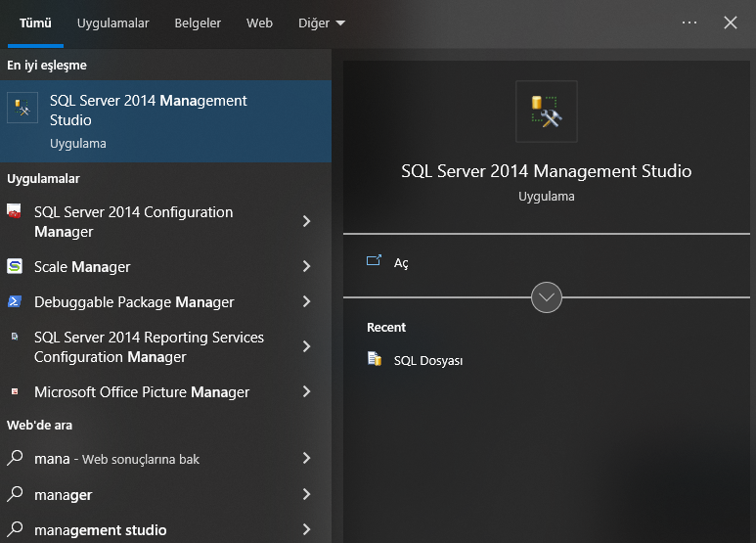756x543 pixels.
Task: Click the Microsoft Office Picture Manager icon
Action: click(15, 391)
